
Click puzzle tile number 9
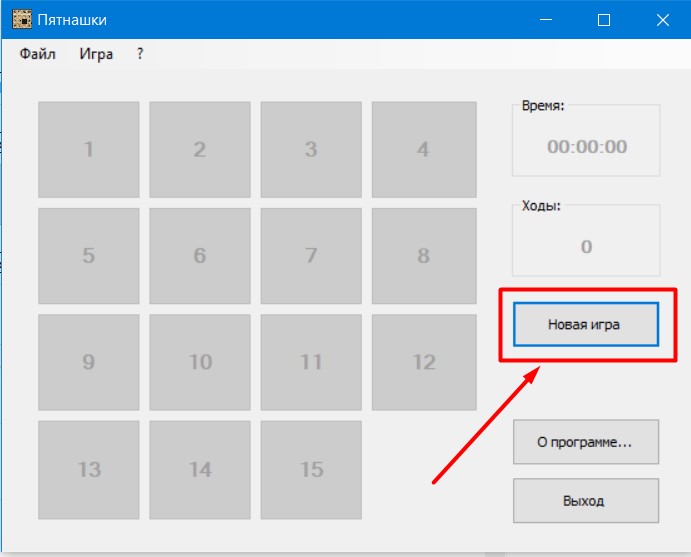[x=89, y=362]
